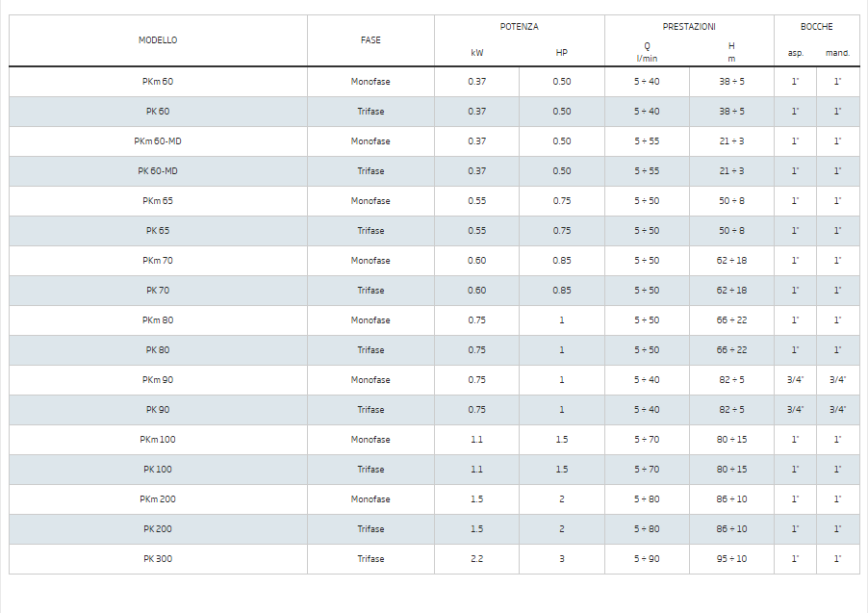Click the POTENZA header cell
Screen dimensions: 868x613
click(519, 27)
